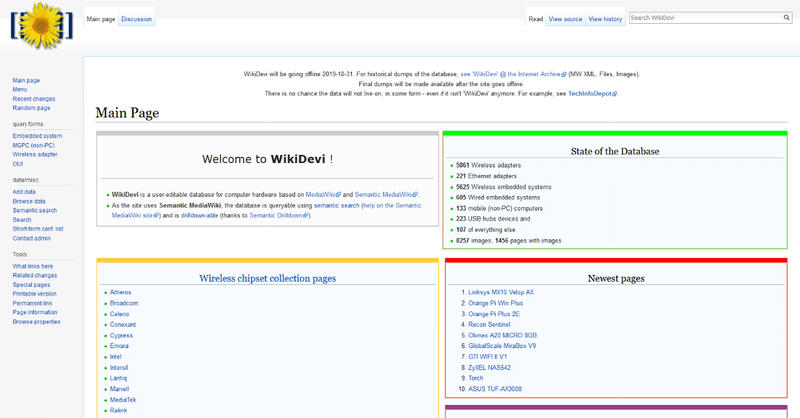Open the View source tab
Screen dimensions: 800x418
565,19
